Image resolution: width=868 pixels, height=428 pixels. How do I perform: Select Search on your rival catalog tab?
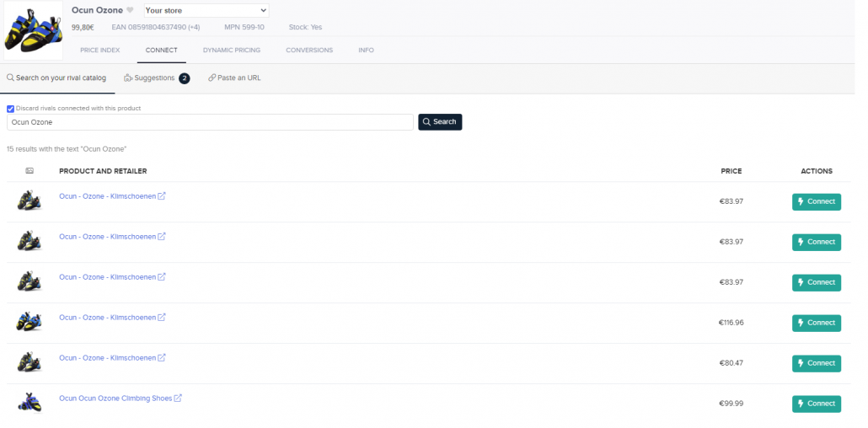[56, 78]
